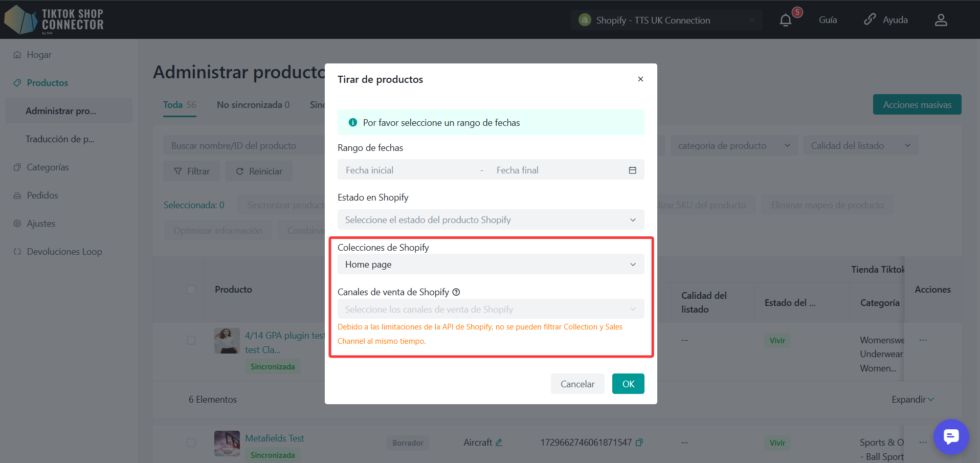The height and width of the screenshot is (463, 980).
Task: Confirm with the OK button
Action: point(628,384)
